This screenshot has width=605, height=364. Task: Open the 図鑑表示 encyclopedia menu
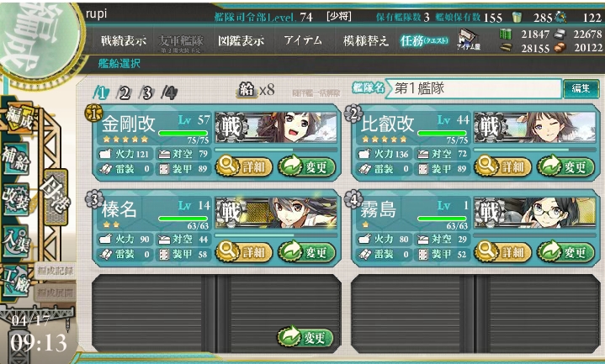click(x=241, y=40)
